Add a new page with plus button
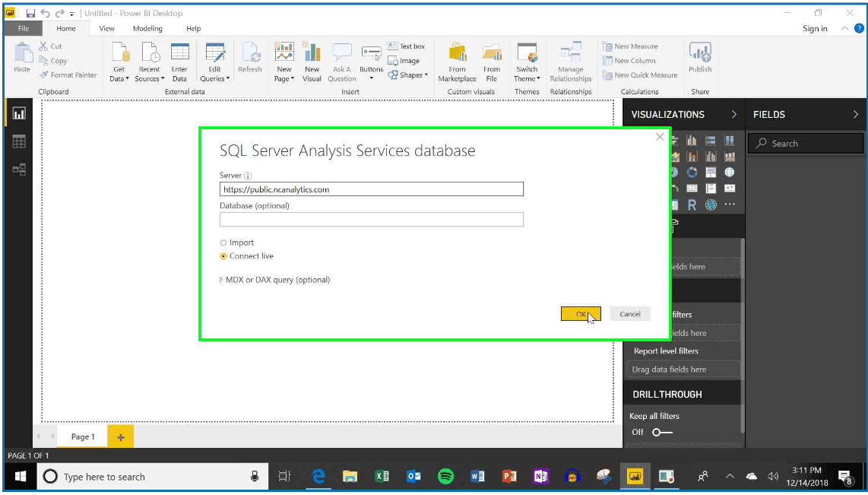Screen dimensions: 868x495 [121, 437]
